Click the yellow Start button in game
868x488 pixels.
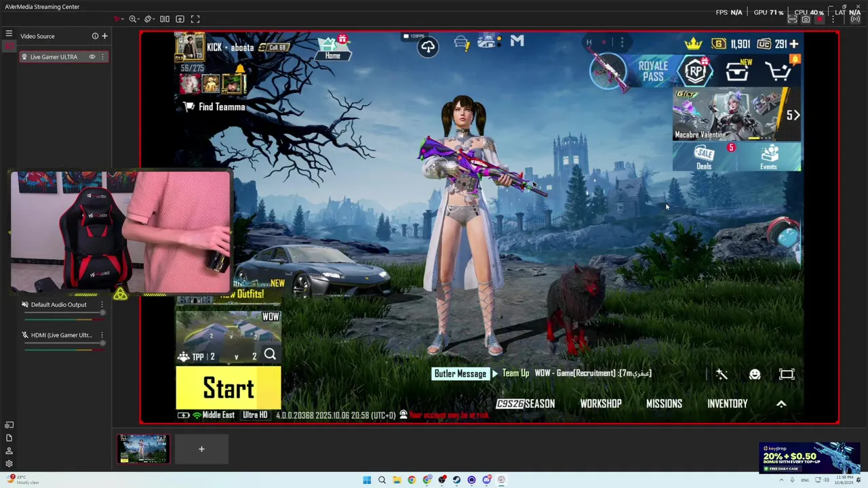229,388
